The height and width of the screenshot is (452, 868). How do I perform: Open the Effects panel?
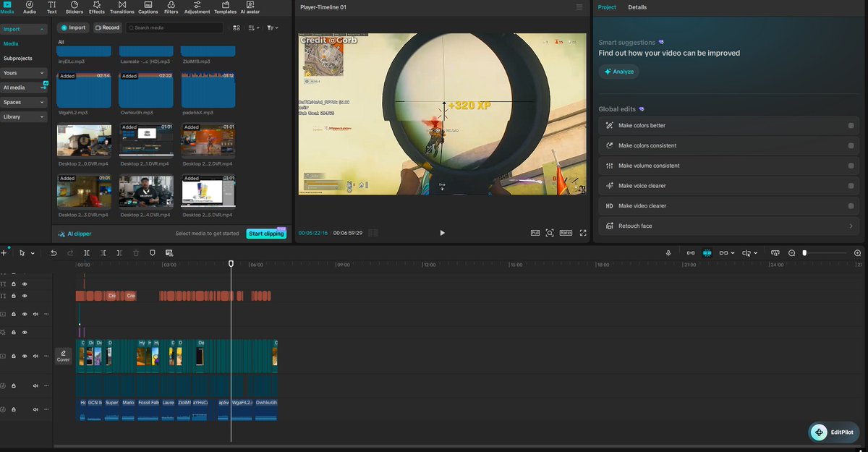[x=97, y=7]
